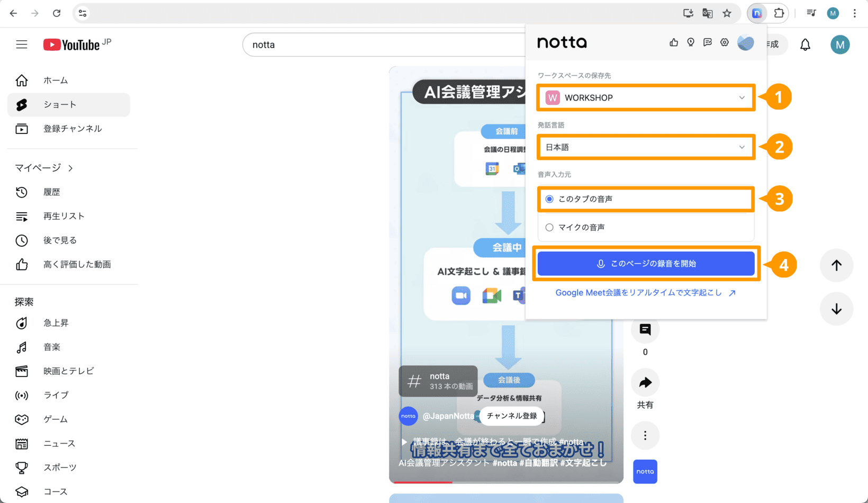Open the settings gear in Notta popup
The image size is (868, 503).
click(x=725, y=42)
